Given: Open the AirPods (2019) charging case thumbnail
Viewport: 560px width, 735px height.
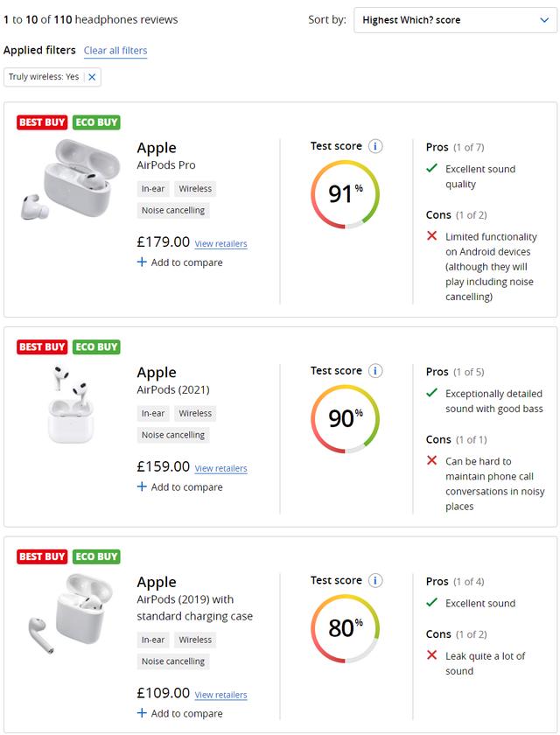Looking at the screenshot, I should click(70, 613).
